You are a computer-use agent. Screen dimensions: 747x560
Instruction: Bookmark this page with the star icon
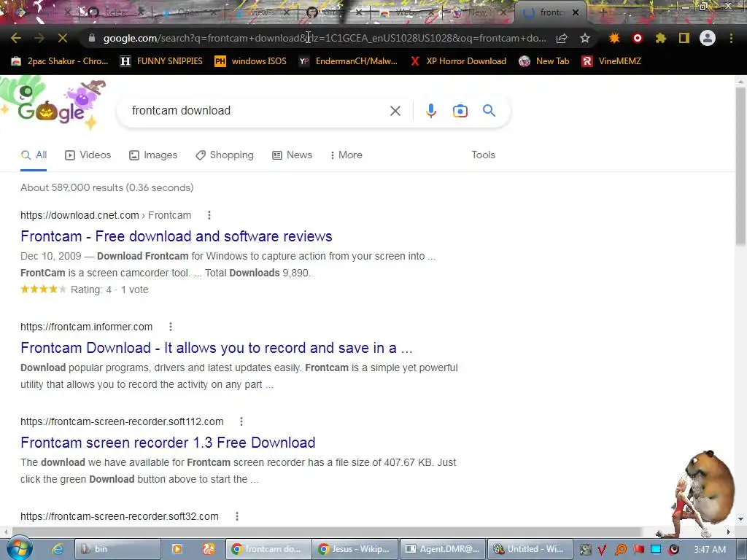[x=585, y=38]
